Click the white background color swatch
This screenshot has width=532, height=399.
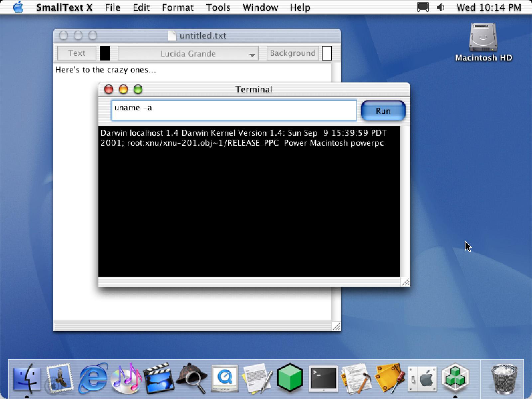(x=327, y=53)
